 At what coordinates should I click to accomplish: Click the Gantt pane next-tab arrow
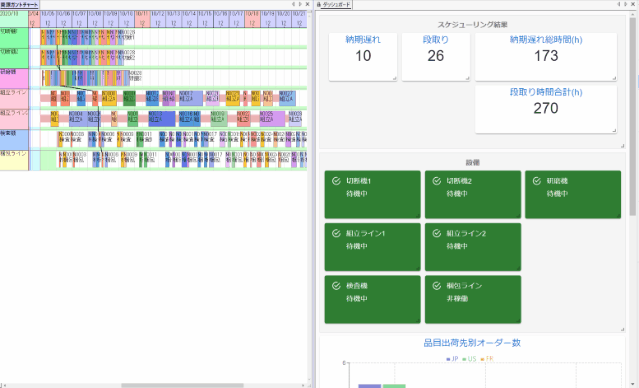pyautogui.click(x=300, y=4)
